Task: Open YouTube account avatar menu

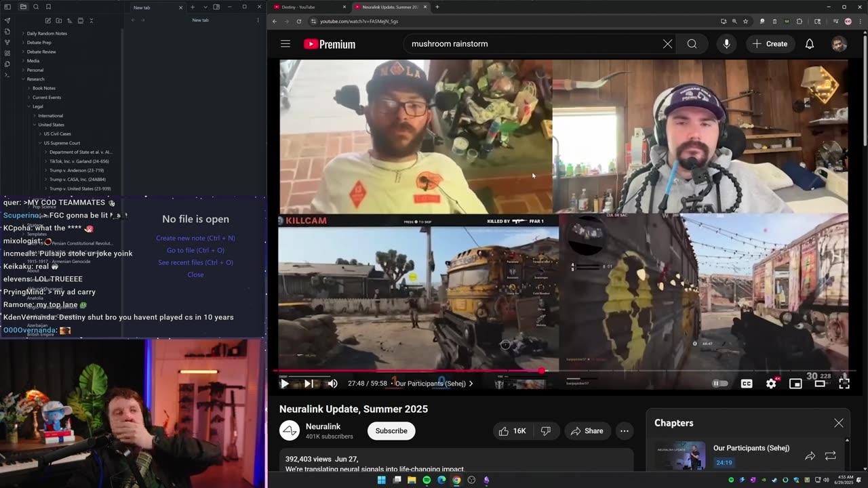Action: (839, 44)
